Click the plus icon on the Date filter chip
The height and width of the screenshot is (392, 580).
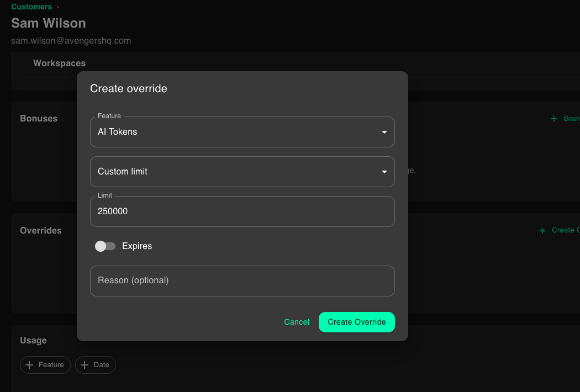[x=85, y=364]
